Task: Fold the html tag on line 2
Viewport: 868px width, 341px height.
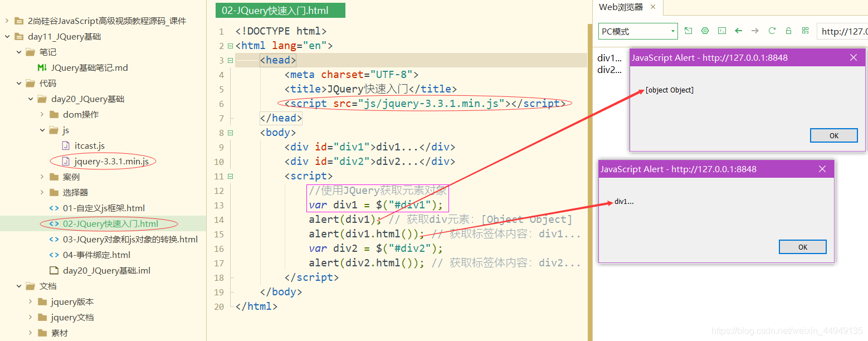Action: pos(230,46)
